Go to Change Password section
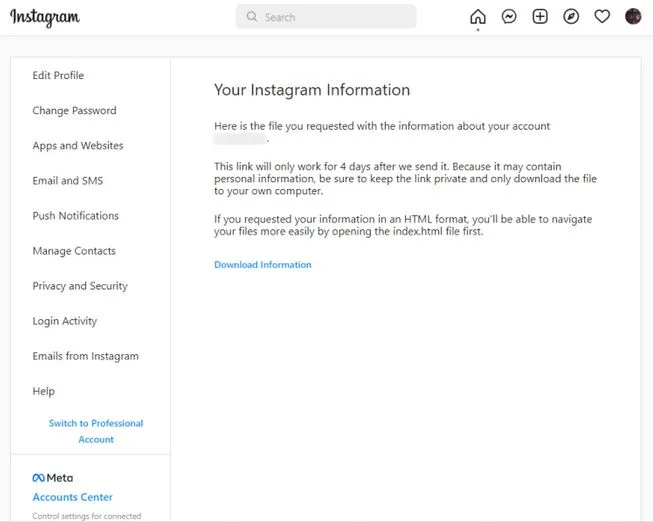The height and width of the screenshot is (522, 653). click(75, 110)
